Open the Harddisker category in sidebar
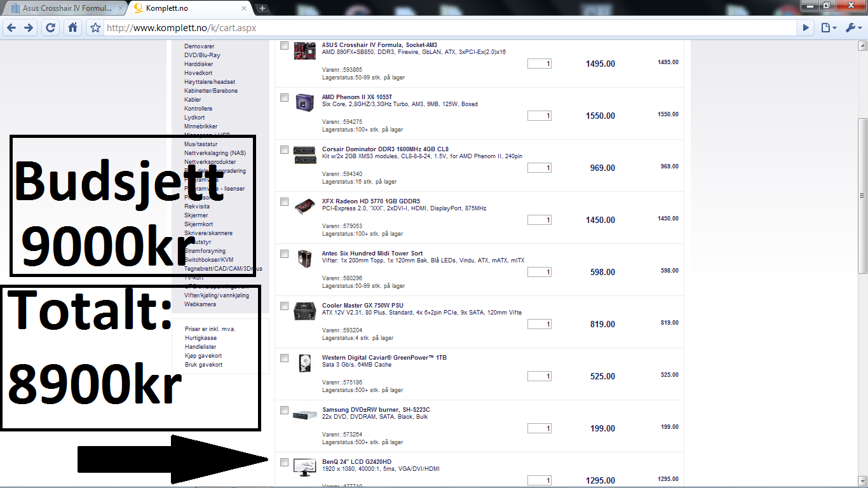 coord(199,64)
